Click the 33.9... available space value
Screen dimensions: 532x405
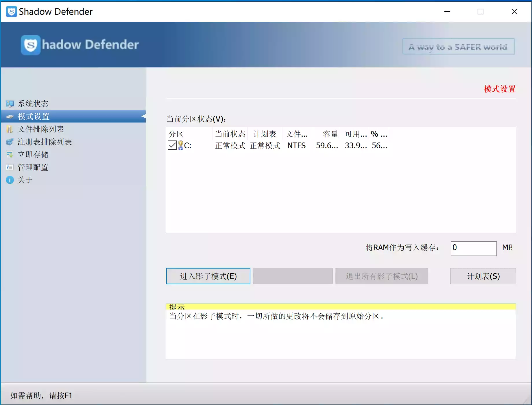click(356, 145)
